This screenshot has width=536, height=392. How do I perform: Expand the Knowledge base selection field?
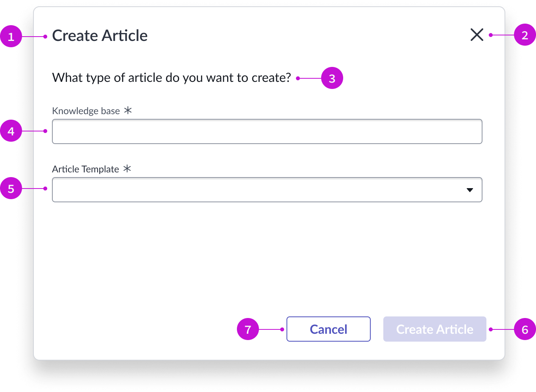[x=267, y=131]
